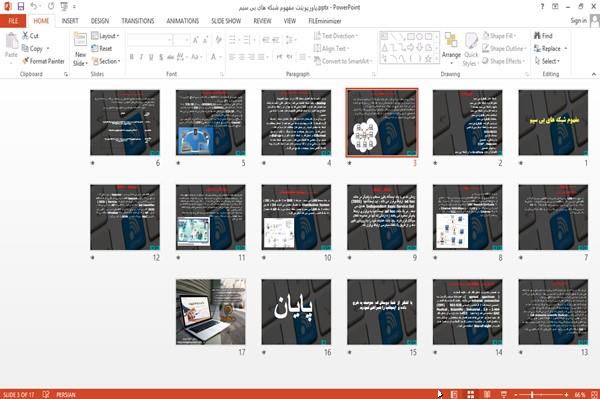Open the REVIEW tab

(x=262, y=21)
